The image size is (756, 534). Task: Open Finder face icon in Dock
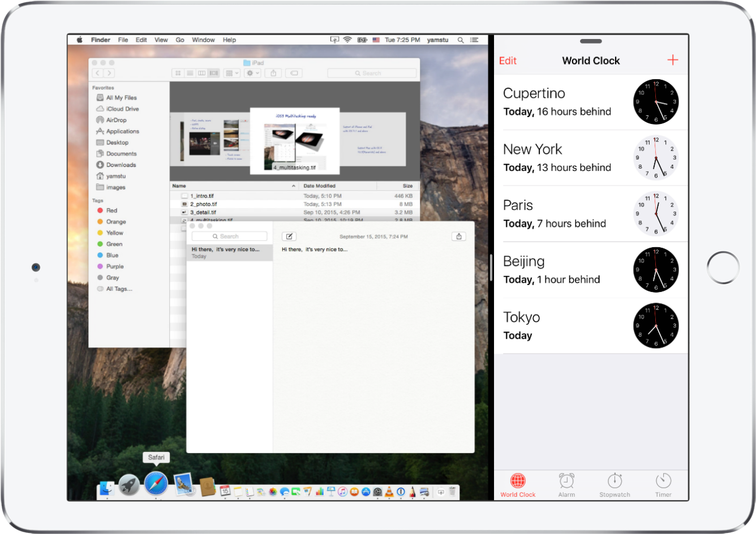tap(106, 488)
